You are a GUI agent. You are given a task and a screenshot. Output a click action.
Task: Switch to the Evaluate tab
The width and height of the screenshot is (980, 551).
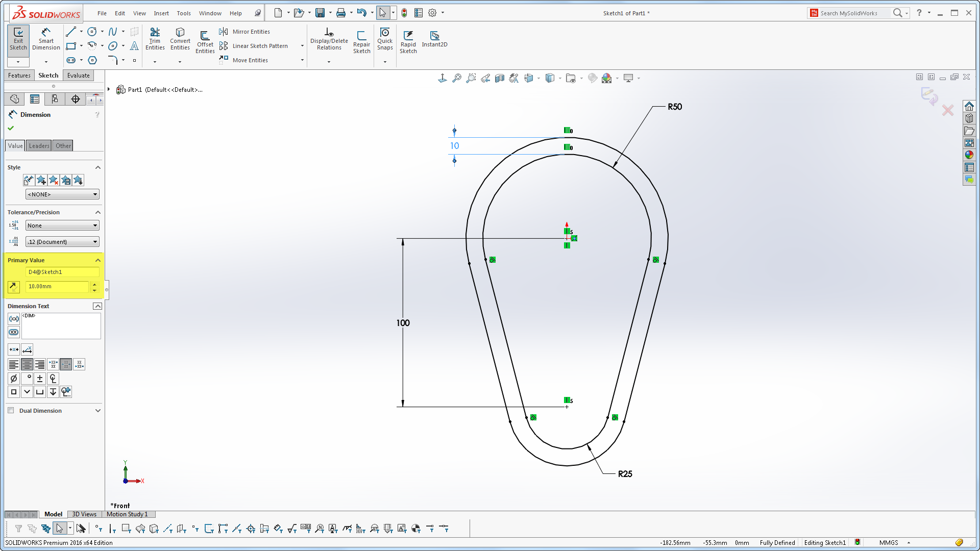[x=78, y=75]
